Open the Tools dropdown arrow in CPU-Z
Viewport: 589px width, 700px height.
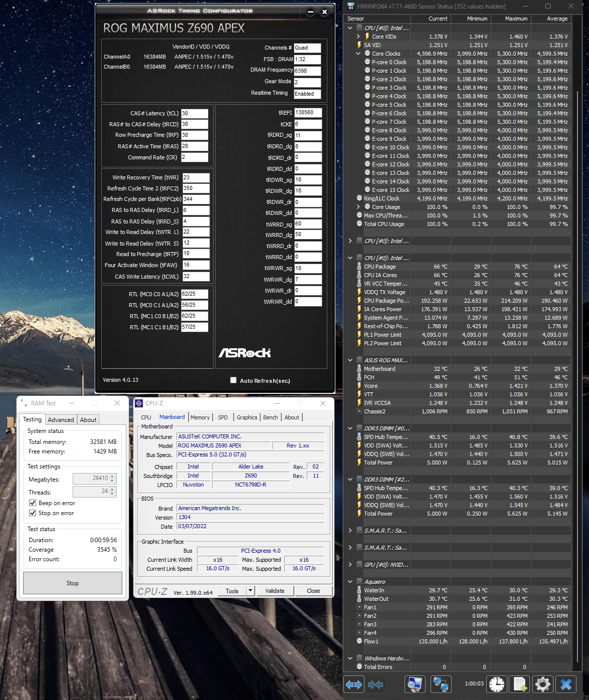250,591
